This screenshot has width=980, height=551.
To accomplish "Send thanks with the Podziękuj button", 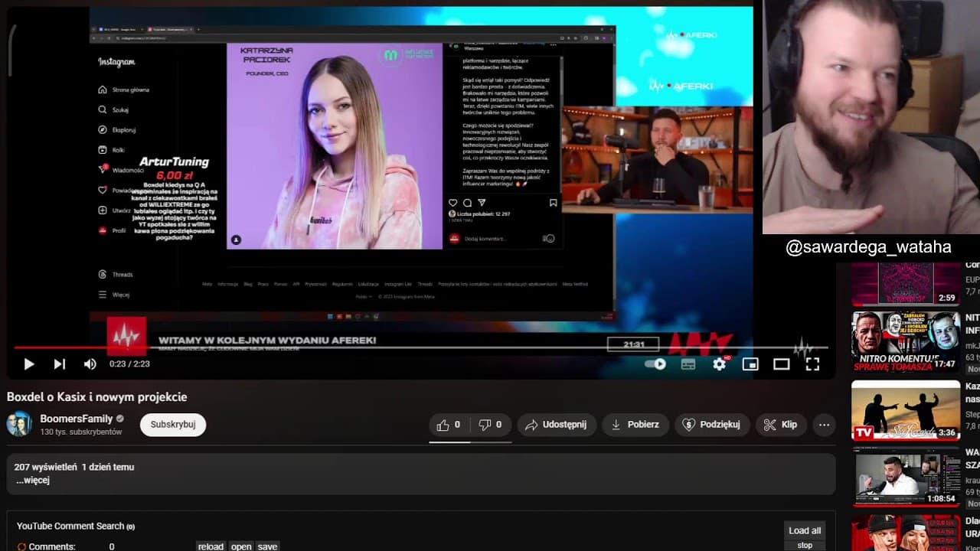I will [x=712, y=425].
